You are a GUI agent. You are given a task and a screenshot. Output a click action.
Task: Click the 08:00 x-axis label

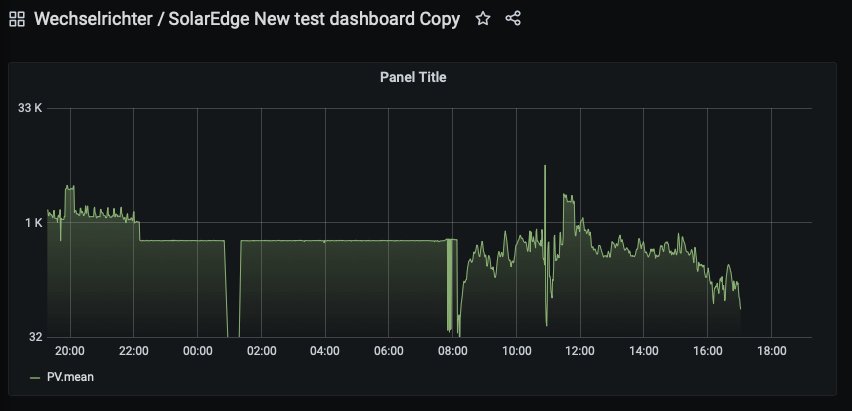tap(453, 351)
